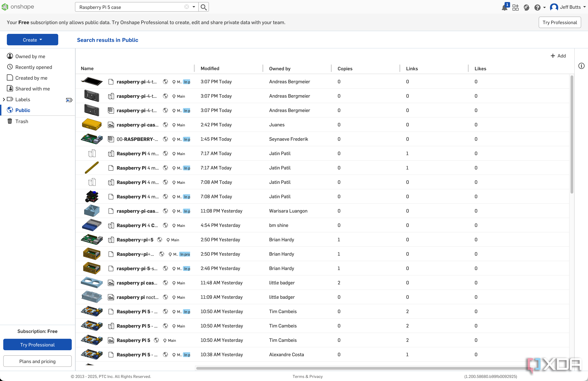Click the search magnifier button
This screenshot has width=588, height=381.
pyautogui.click(x=204, y=7)
